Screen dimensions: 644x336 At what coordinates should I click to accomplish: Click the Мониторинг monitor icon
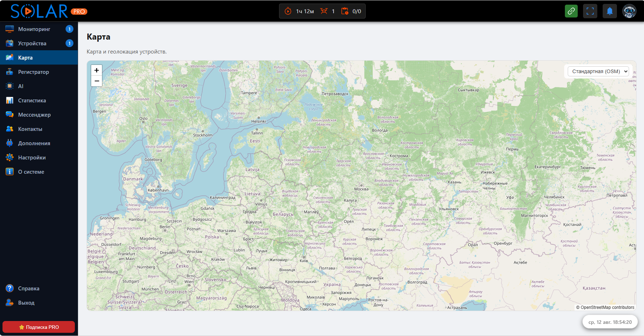10,29
